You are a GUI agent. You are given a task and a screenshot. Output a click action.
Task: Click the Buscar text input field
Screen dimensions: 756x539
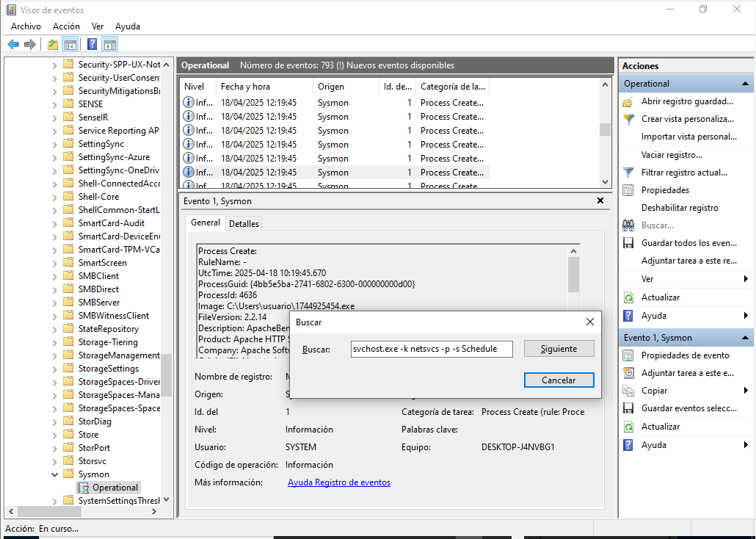(432, 349)
